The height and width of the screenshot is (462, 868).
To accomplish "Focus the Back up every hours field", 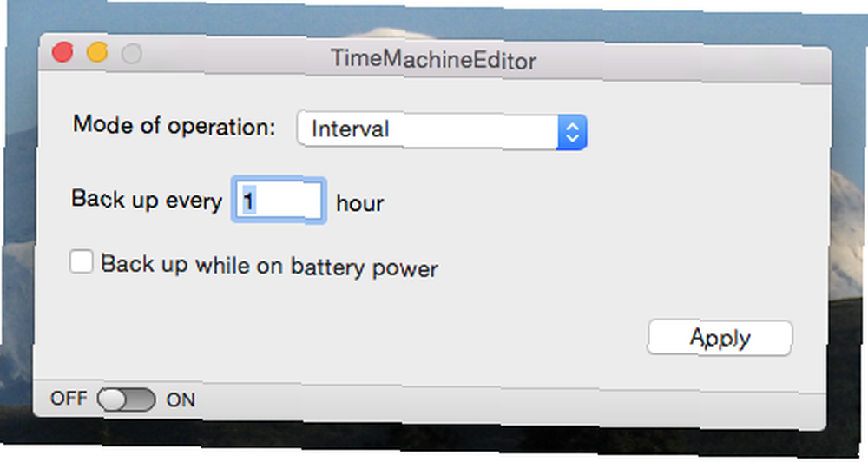I will click(x=279, y=200).
